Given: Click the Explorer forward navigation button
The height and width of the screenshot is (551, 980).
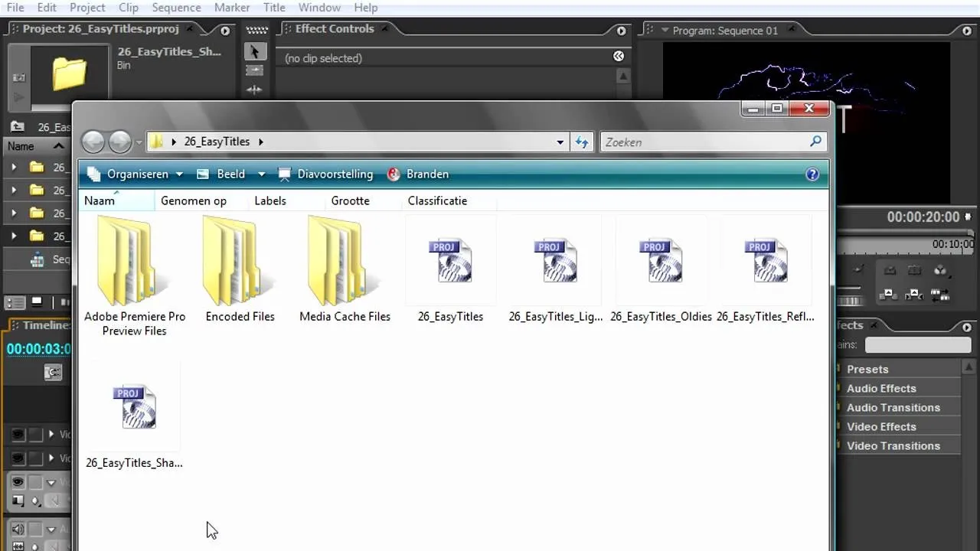Looking at the screenshot, I should tap(120, 142).
